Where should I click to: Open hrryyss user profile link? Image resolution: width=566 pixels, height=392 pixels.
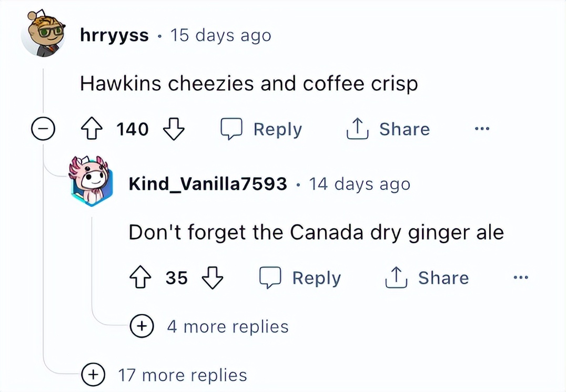tap(115, 36)
